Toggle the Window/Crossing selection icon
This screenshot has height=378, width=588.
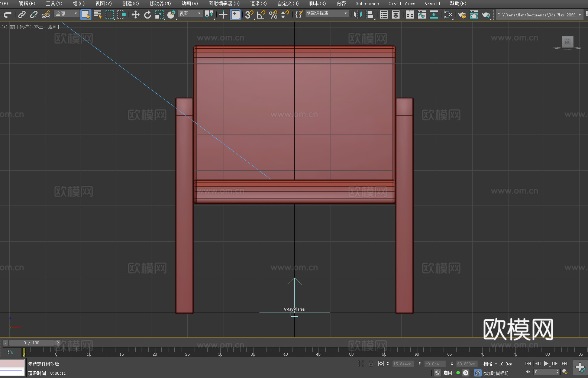tap(122, 14)
